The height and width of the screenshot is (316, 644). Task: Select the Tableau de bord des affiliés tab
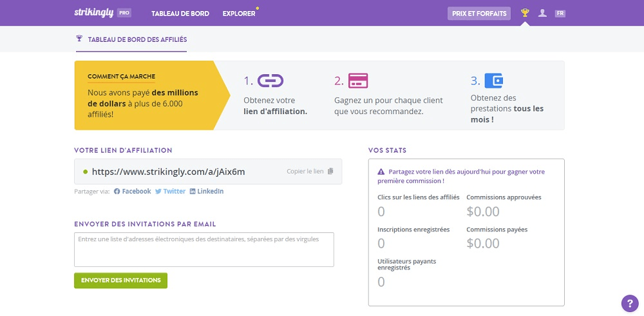click(131, 40)
